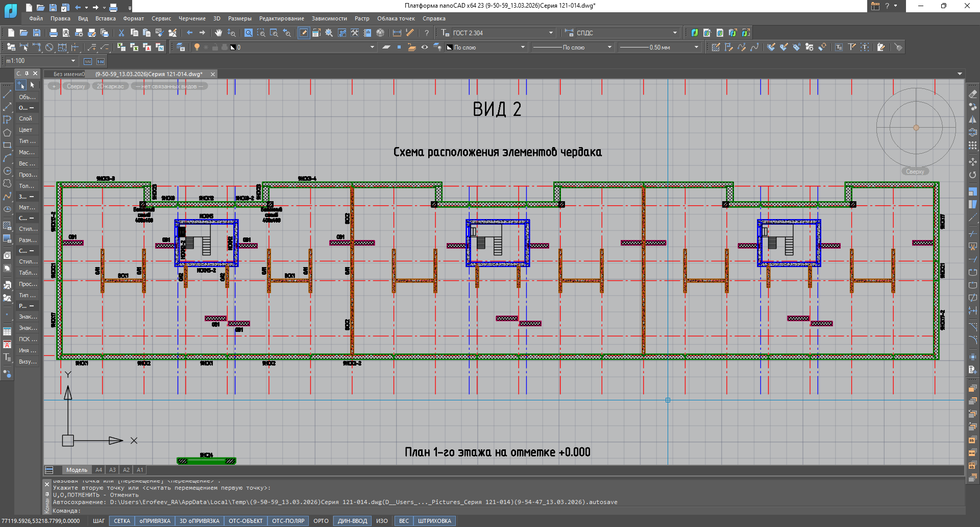Open the Файл menu
980x527 pixels.
point(36,18)
